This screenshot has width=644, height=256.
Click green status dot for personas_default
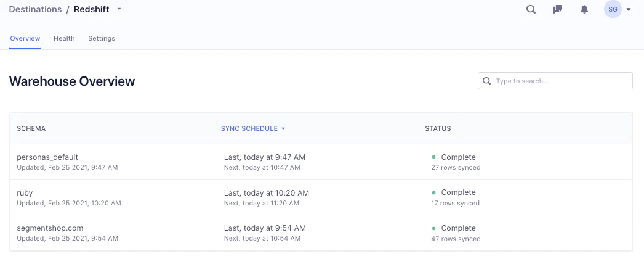pyautogui.click(x=434, y=157)
